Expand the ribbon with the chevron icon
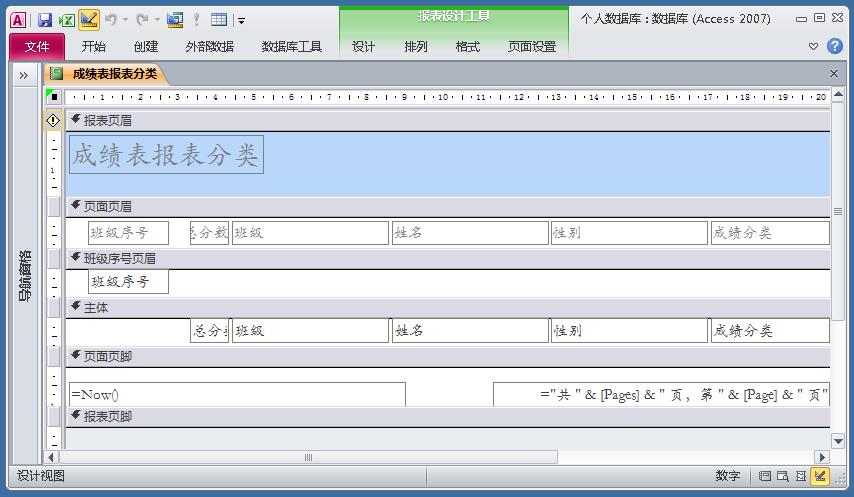 (813, 47)
